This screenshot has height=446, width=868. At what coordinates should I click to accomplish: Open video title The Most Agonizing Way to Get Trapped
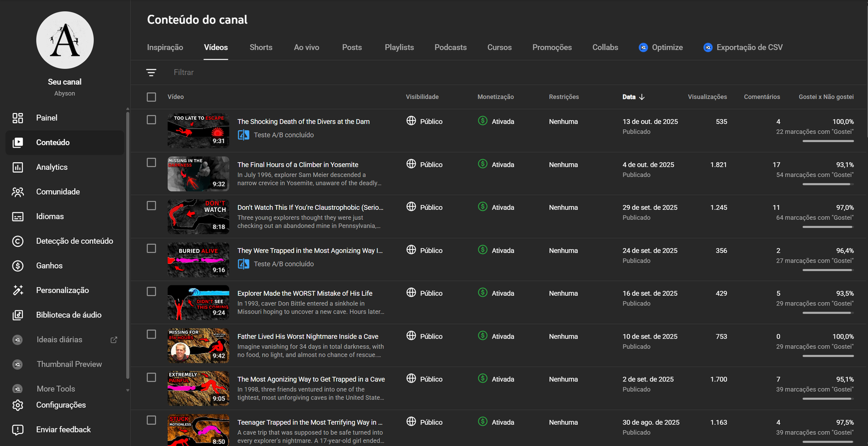pyautogui.click(x=311, y=379)
